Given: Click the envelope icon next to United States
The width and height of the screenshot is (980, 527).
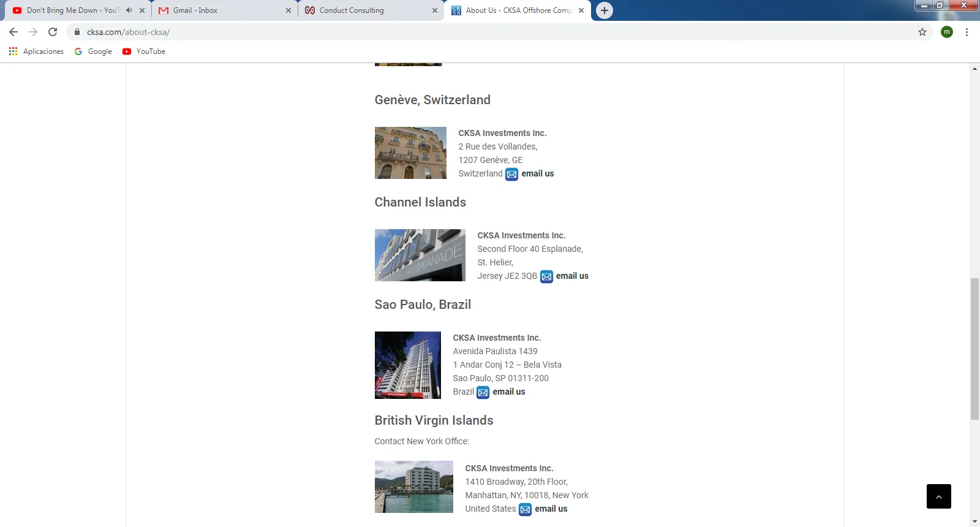Looking at the screenshot, I should [525, 509].
